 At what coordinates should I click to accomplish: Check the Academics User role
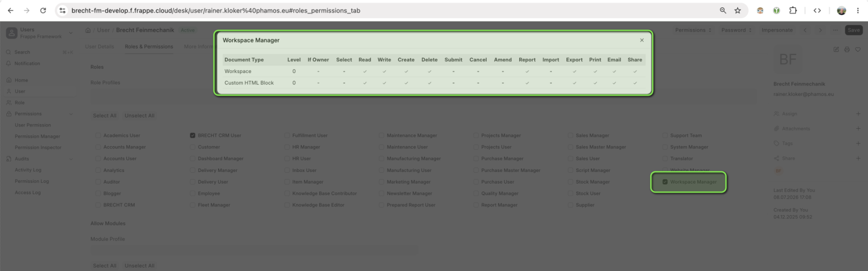[x=98, y=135]
